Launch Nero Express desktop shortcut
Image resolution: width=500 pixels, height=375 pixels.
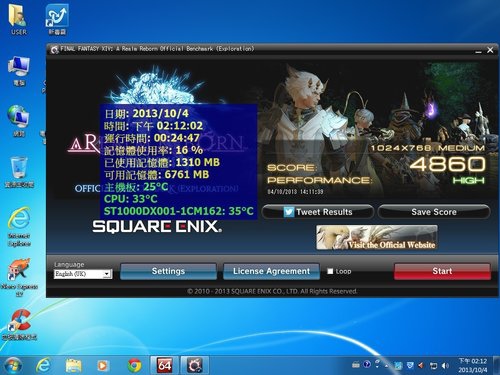(19, 277)
